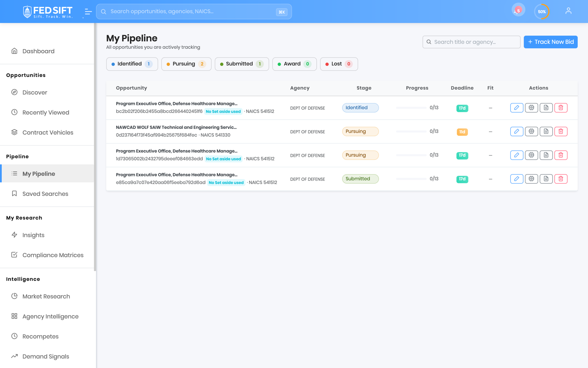
Task: Open Discover in sidebar
Action: tap(47, 92)
